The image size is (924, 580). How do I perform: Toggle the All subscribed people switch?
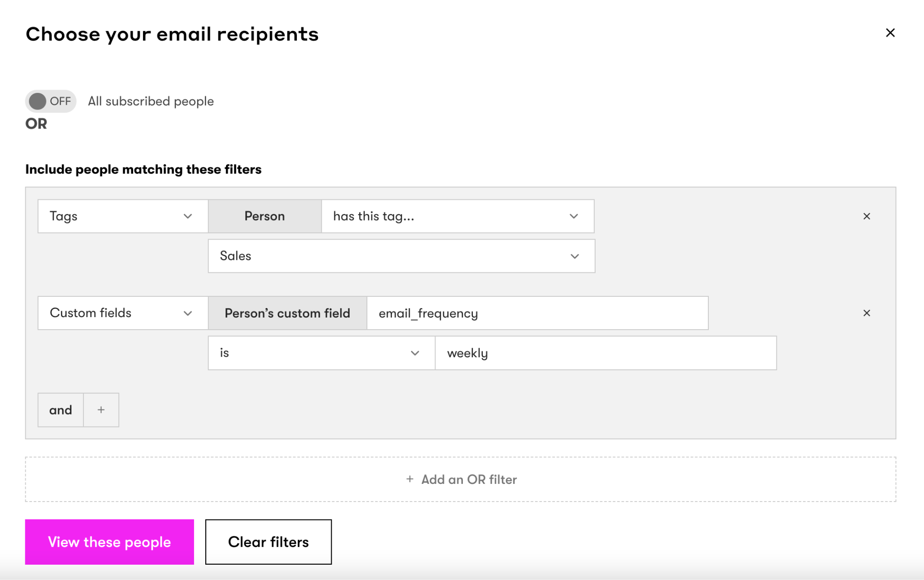point(51,101)
